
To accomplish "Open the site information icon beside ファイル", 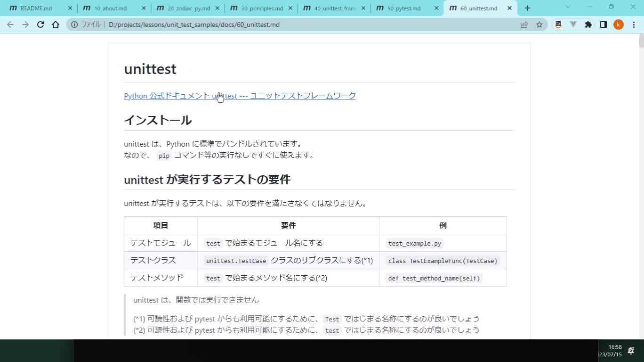I will tap(74, 25).
